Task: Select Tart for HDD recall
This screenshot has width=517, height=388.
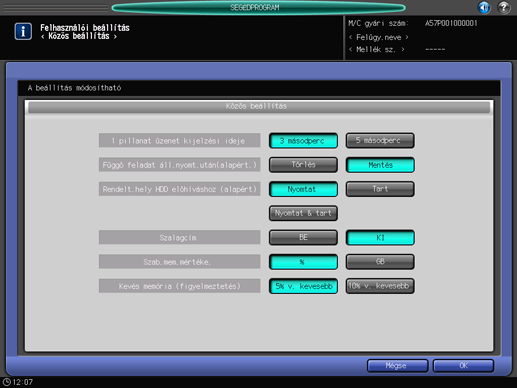Action: pos(380,189)
